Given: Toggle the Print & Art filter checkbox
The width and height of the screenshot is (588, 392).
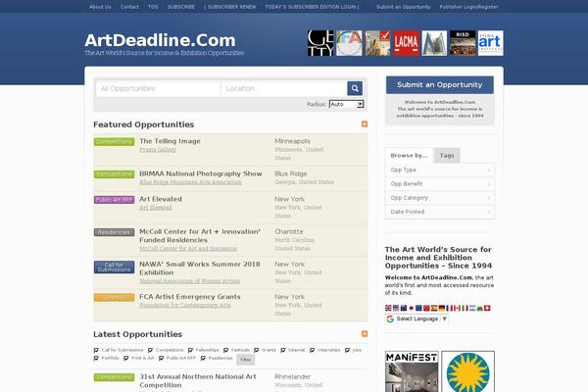Looking at the screenshot, I should tap(126, 359).
